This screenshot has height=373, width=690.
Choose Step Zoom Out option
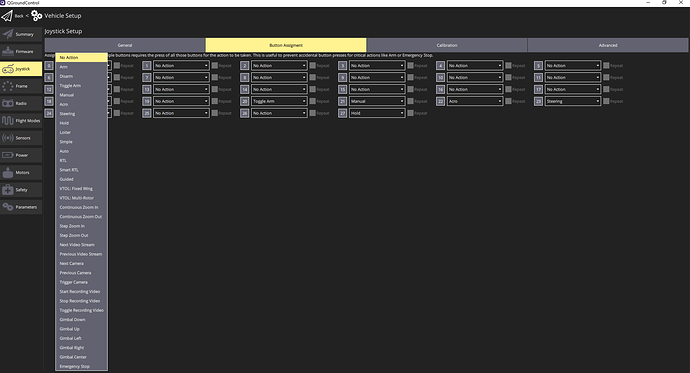(81, 235)
